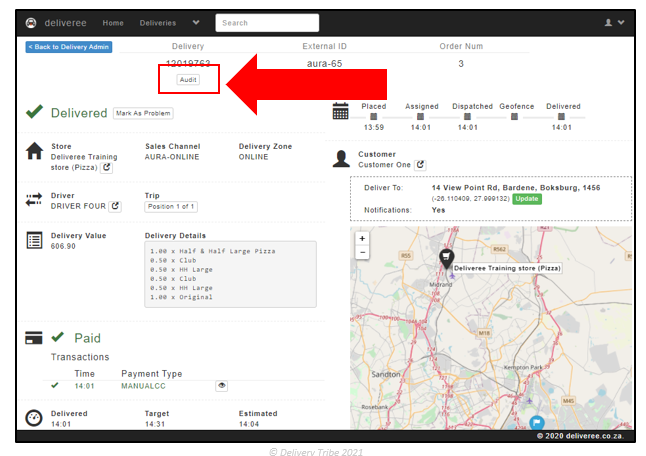
Task: Click Position 1 of 1 trip button
Action: coord(171,206)
